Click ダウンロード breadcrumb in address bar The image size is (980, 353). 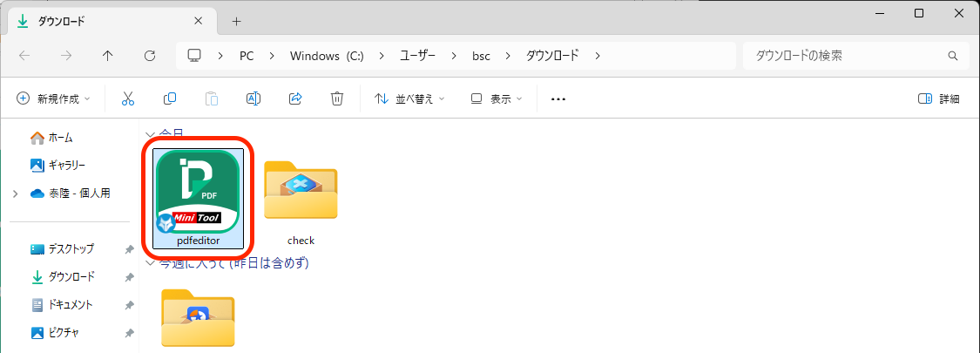point(552,56)
